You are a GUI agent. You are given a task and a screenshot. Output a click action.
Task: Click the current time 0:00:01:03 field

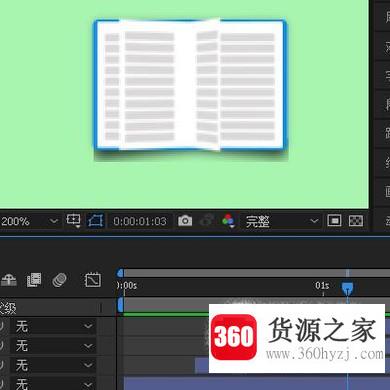[140, 221]
